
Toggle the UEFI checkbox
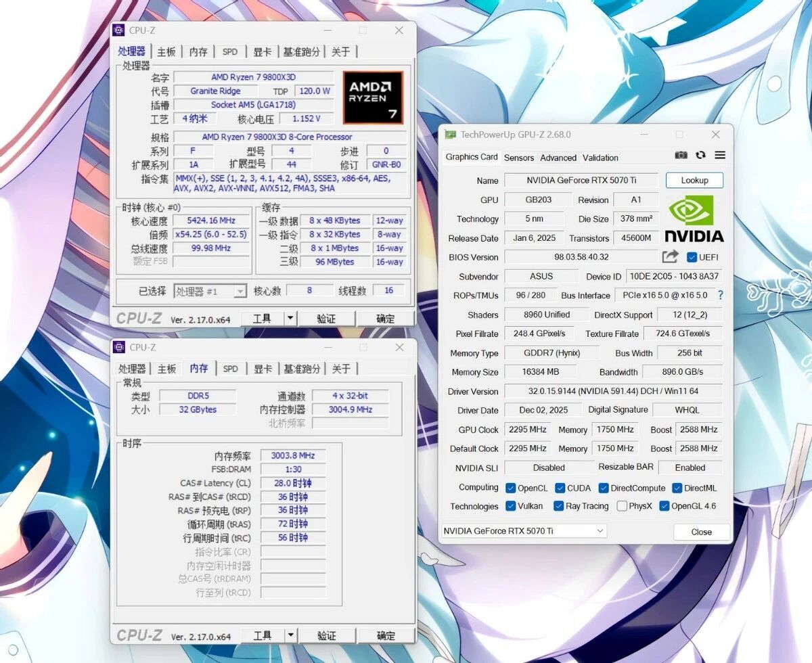(x=692, y=257)
